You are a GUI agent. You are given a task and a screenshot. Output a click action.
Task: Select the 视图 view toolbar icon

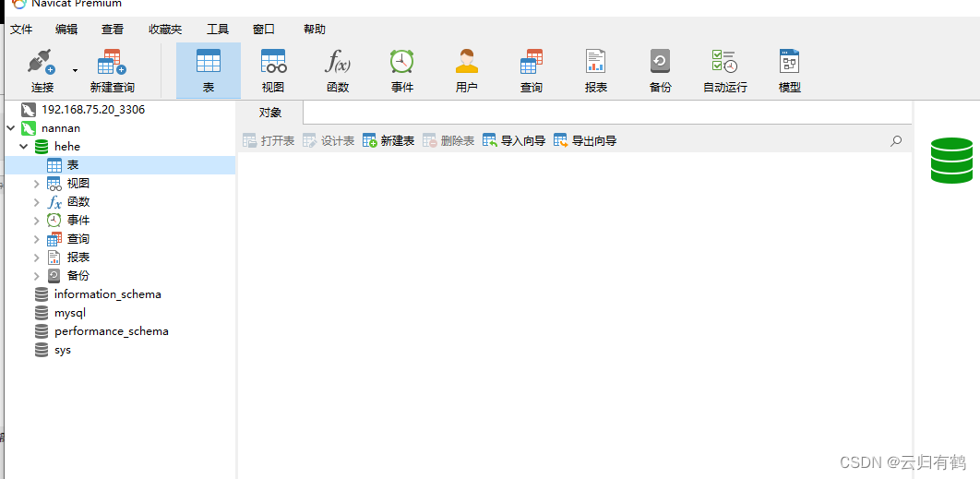click(x=273, y=62)
